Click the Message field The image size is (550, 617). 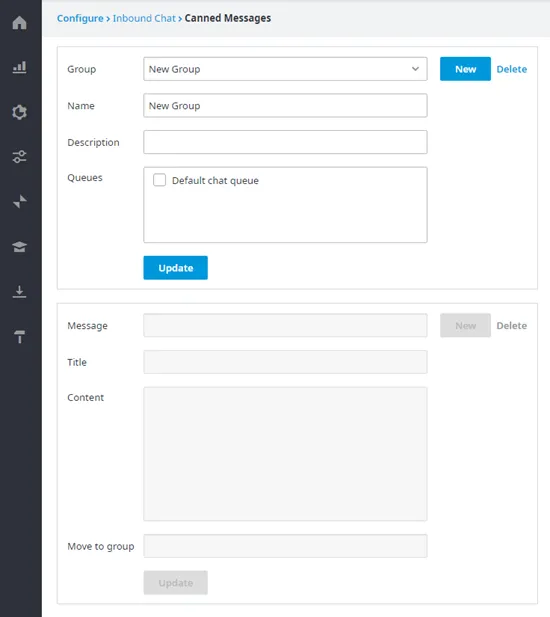coord(285,325)
